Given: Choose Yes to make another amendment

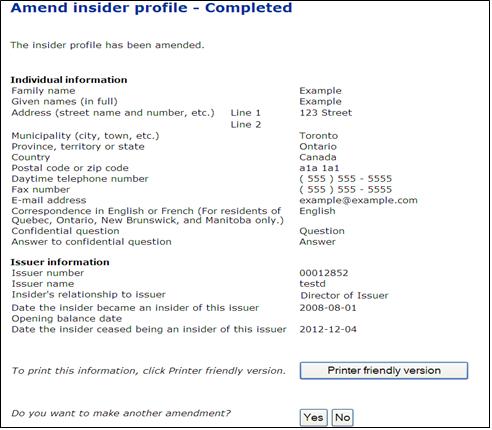Looking at the screenshot, I should [x=313, y=417].
